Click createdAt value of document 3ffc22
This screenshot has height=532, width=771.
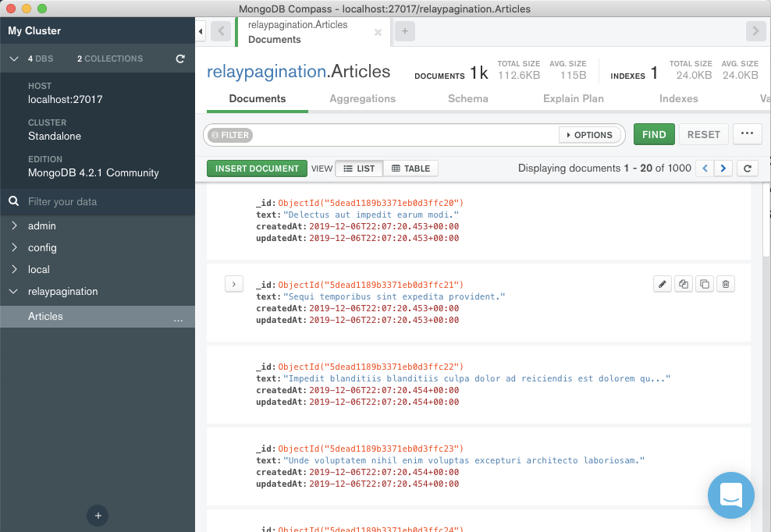click(x=384, y=390)
